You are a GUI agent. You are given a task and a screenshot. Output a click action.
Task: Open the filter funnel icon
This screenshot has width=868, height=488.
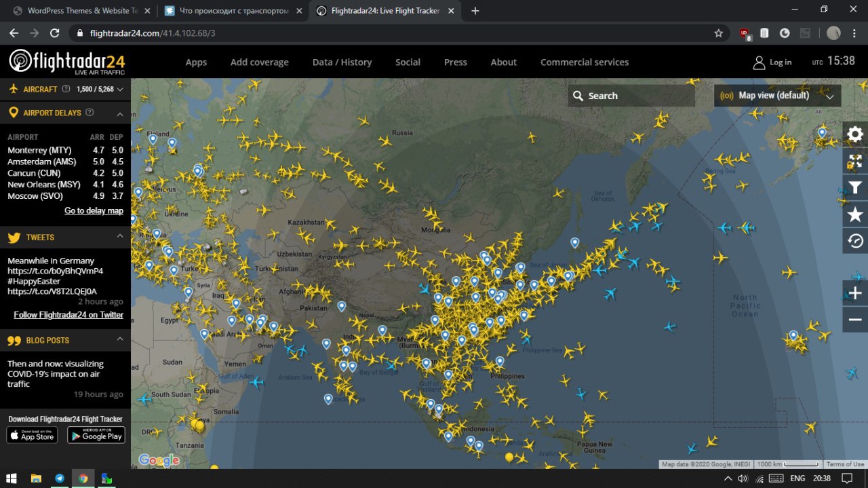(x=855, y=188)
